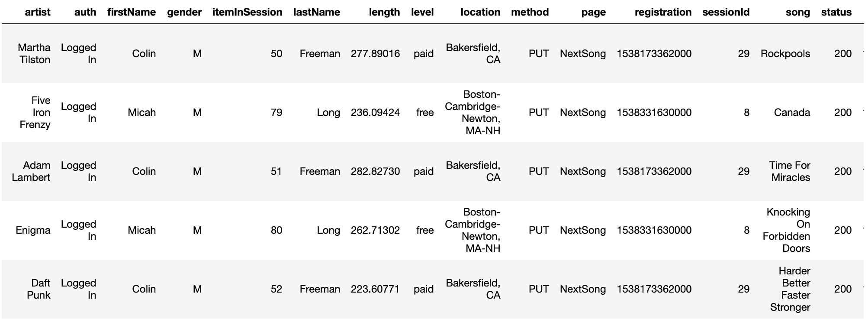Select the Knocking On Forbidden Doors song
This screenshot has height=322, width=868.
point(786,230)
